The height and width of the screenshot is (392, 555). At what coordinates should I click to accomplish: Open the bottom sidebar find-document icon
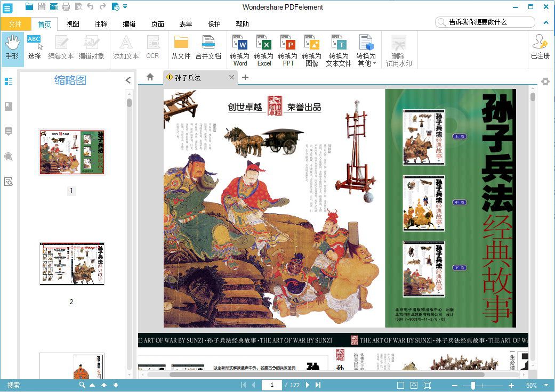pos(9,182)
